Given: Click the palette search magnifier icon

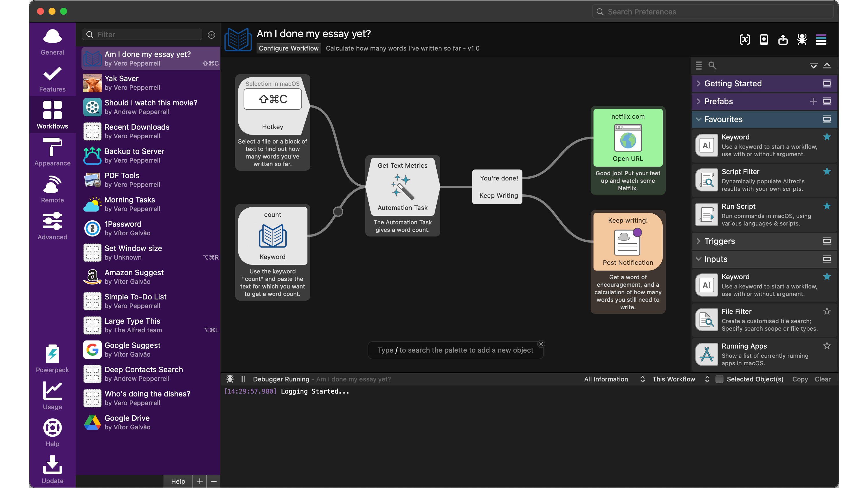Looking at the screenshot, I should [712, 65].
